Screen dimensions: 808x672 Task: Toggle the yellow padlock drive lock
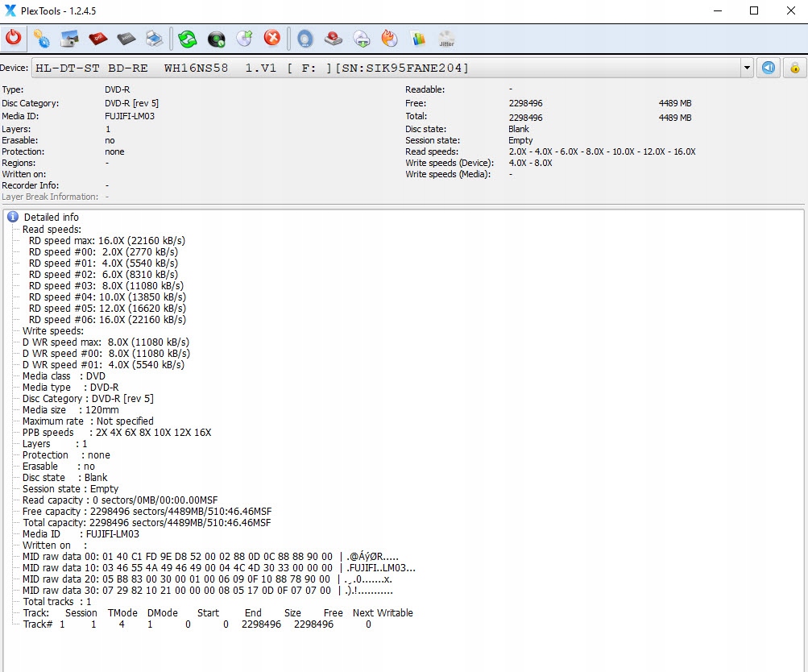pos(794,68)
